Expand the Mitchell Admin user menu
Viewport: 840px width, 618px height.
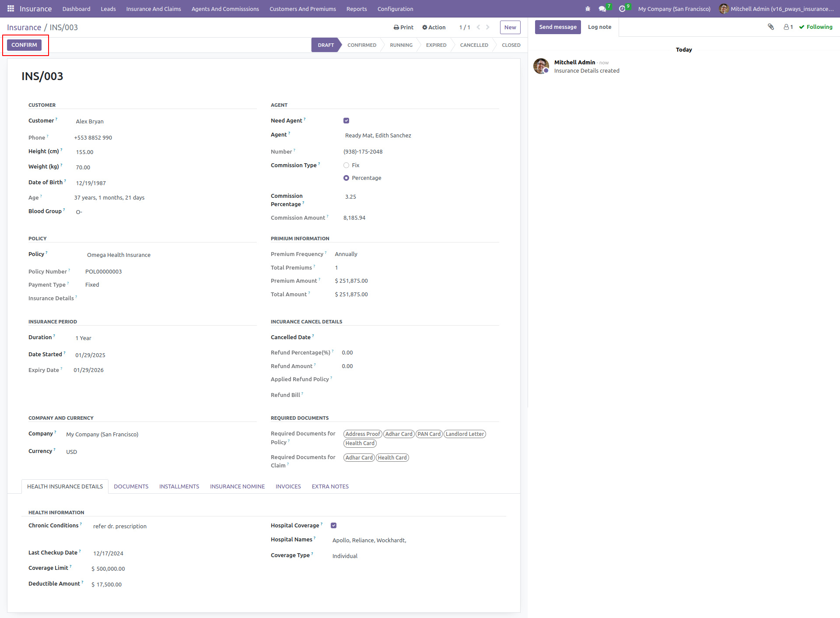tap(777, 9)
